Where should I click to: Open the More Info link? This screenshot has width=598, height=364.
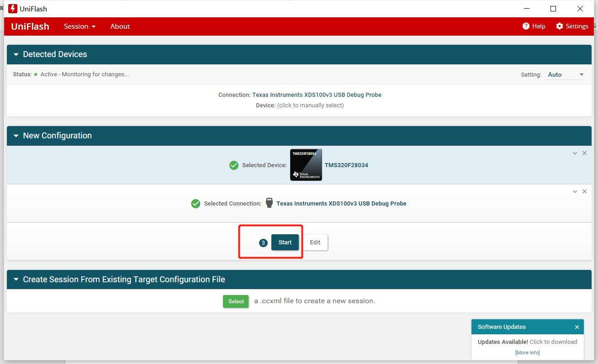[528, 353]
